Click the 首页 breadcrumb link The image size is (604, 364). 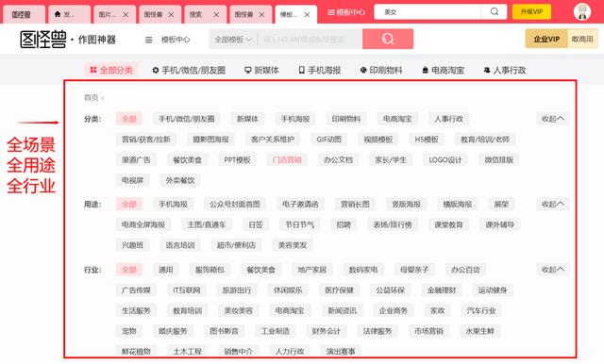(x=92, y=98)
